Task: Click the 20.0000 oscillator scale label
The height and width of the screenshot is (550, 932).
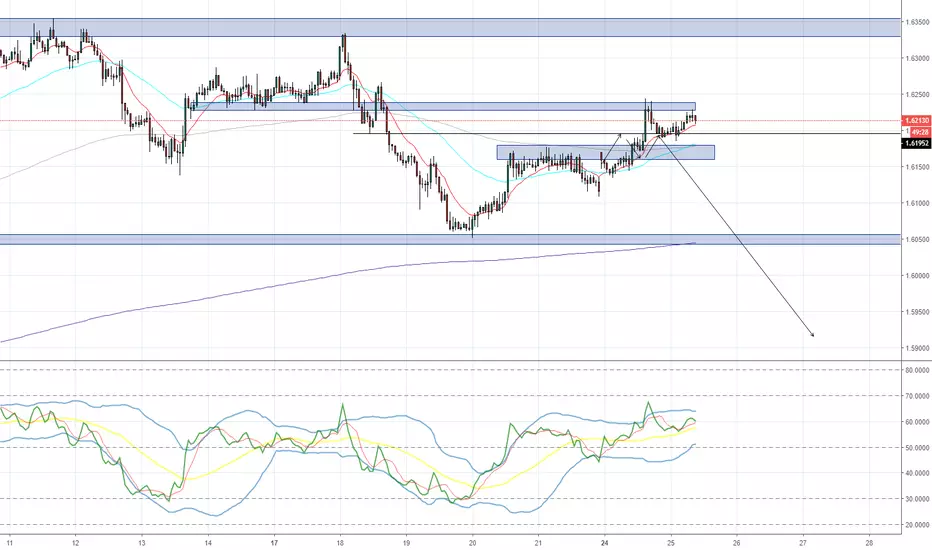Action: (917, 525)
